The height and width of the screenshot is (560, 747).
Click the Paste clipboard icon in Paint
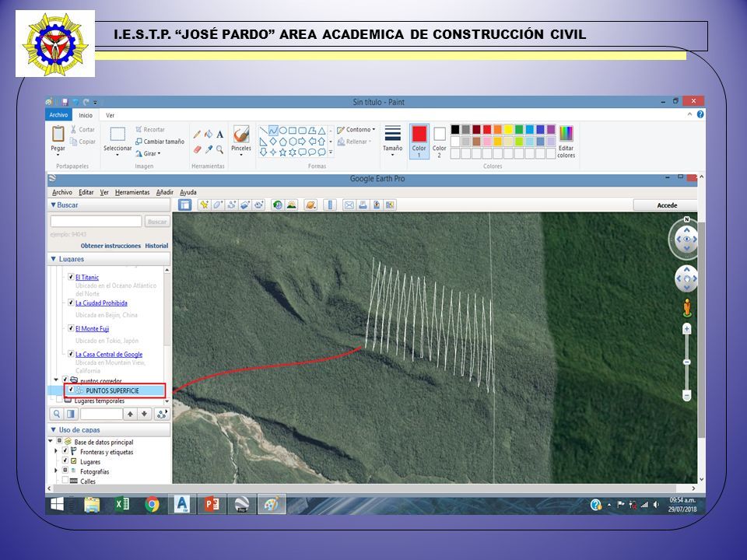point(58,135)
